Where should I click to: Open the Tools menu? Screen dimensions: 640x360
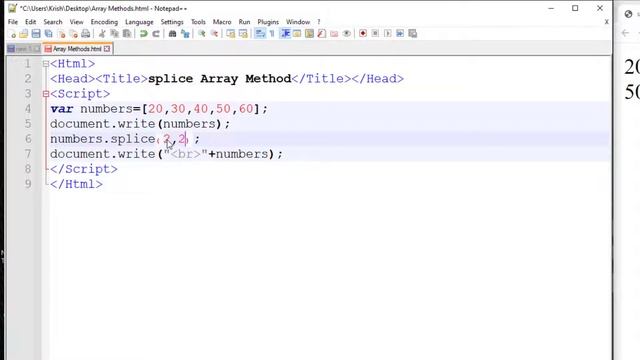[198, 22]
